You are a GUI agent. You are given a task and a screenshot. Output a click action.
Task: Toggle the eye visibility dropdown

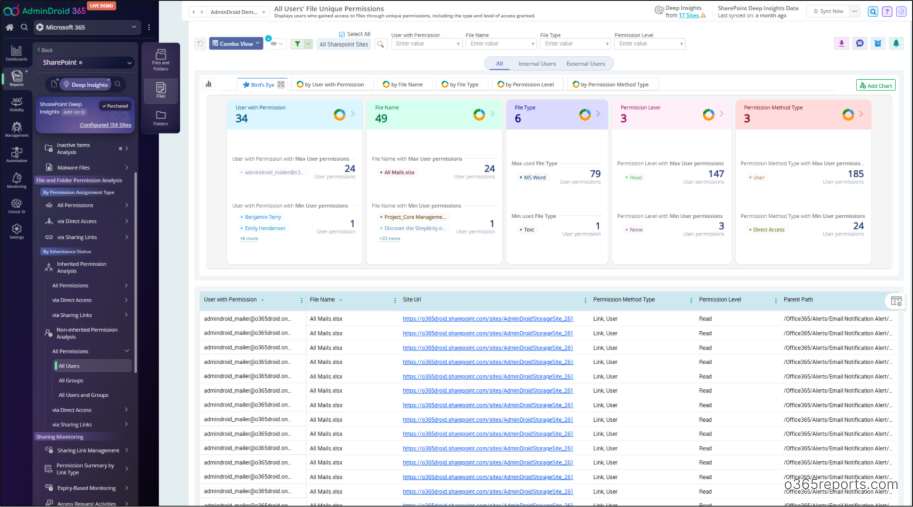pos(276,44)
